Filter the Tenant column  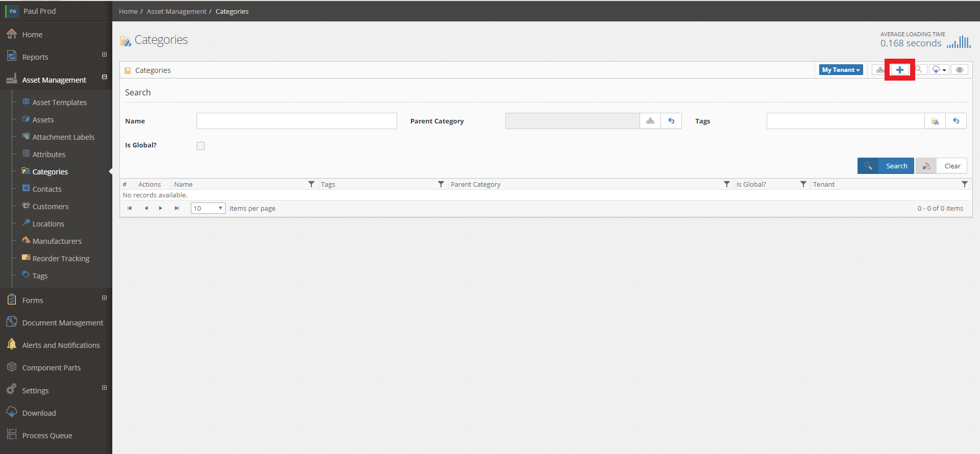pos(965,184)
